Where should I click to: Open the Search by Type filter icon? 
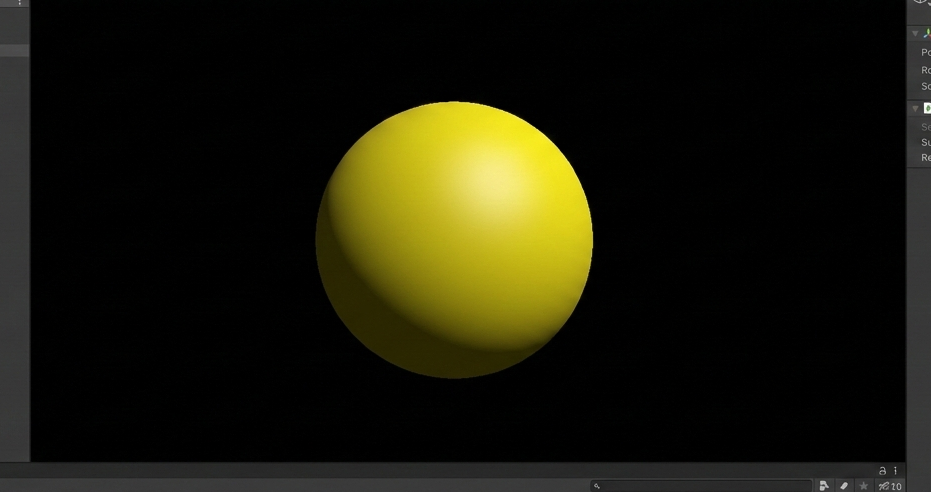[824, 486]
